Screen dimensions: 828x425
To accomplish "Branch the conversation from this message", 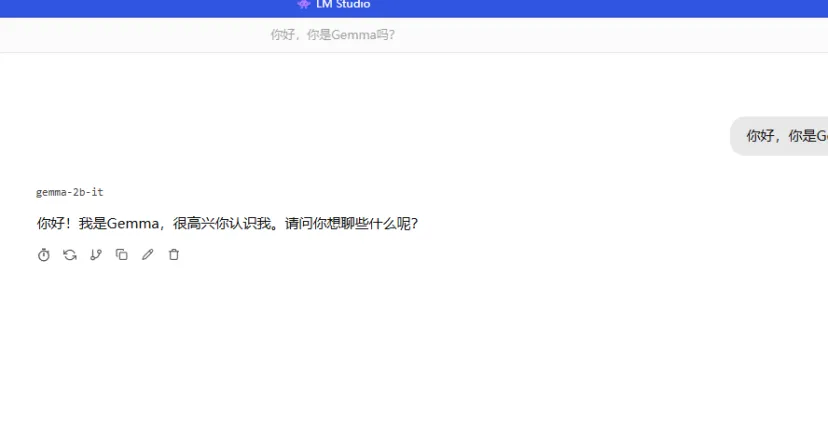I will 96,255.
